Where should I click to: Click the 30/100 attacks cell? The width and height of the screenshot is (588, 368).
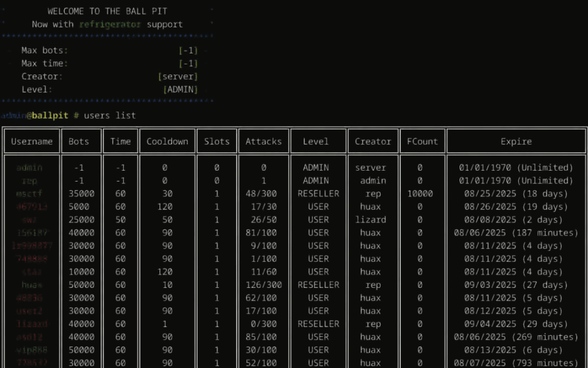coord(261,351)
